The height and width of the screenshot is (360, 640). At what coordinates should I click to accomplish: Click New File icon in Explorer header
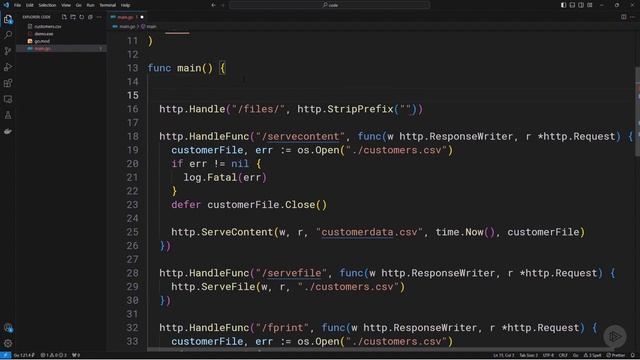64,17
